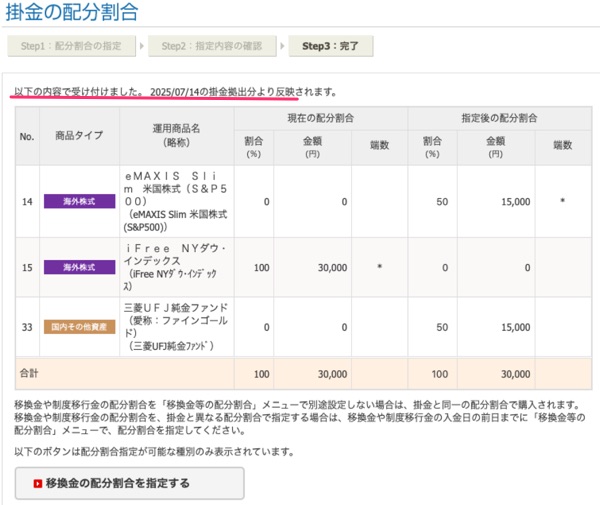Click the 合計 post-designation 30,000 total
The height and width of the screenshot is (505, 600).
tap(516, 374)
